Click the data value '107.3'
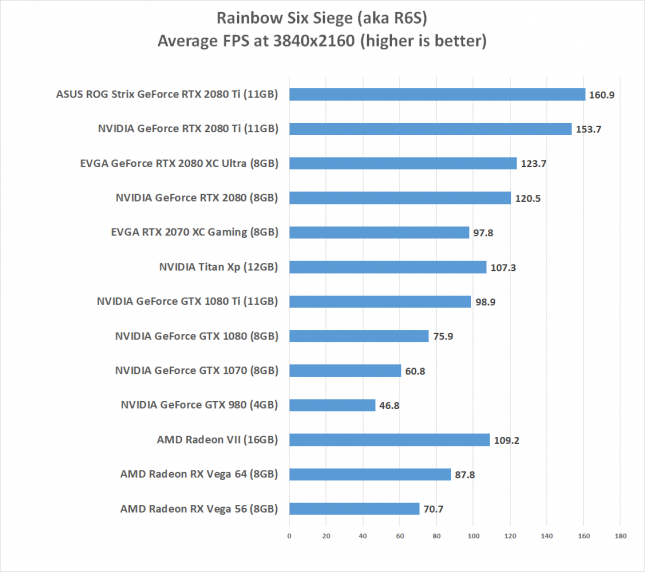This screenshot has width=645, height=572. click(x=503, y=268)
